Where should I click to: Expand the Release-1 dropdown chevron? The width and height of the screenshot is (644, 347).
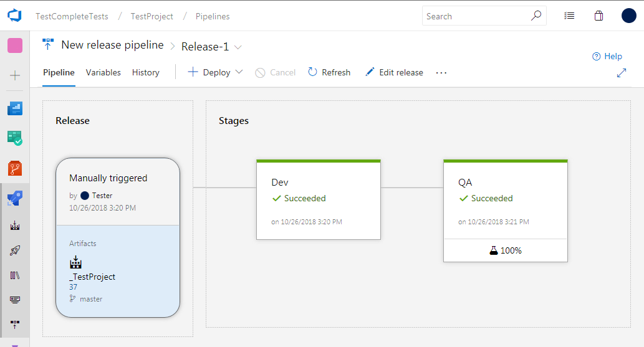click(238, 47)
